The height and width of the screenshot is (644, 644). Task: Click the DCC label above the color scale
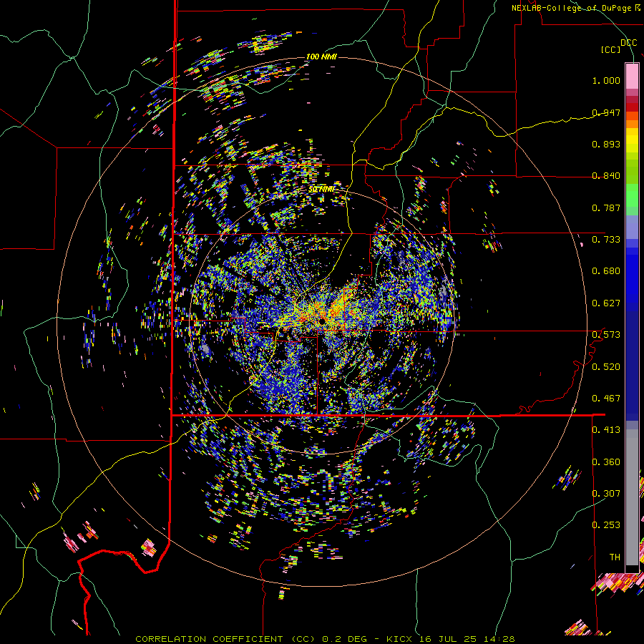(x=628, y=43)
